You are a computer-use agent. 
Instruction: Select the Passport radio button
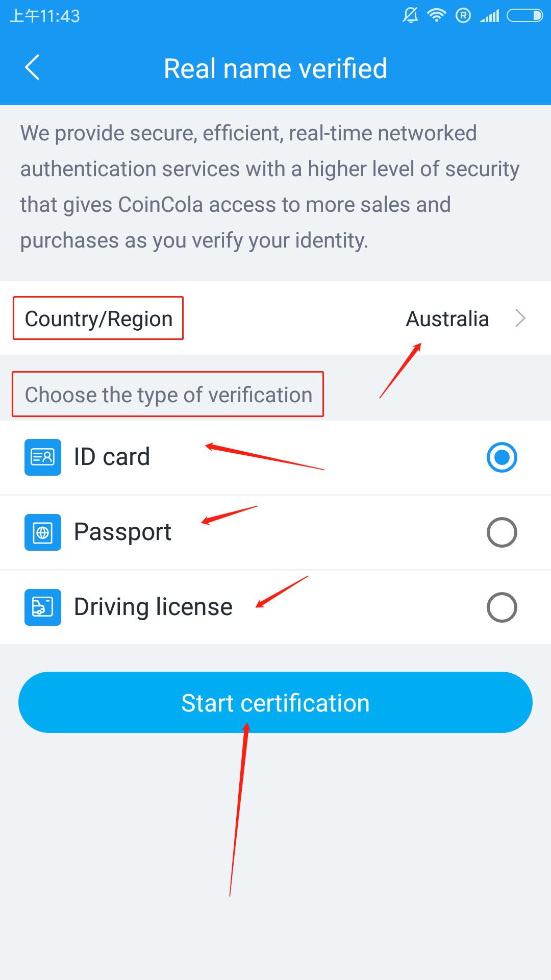[502, 532]
